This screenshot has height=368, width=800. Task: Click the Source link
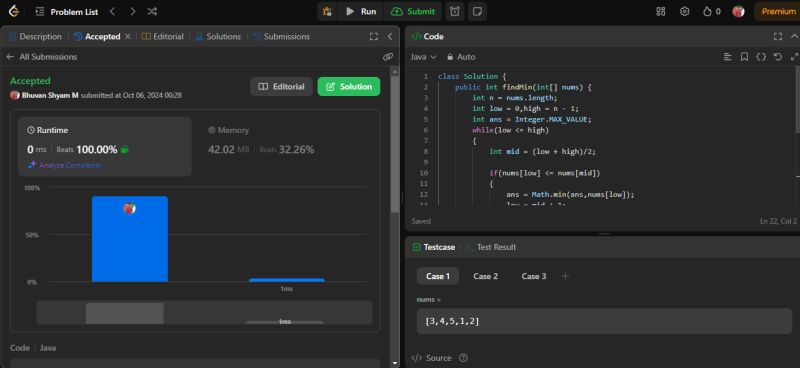click(433, 358)
